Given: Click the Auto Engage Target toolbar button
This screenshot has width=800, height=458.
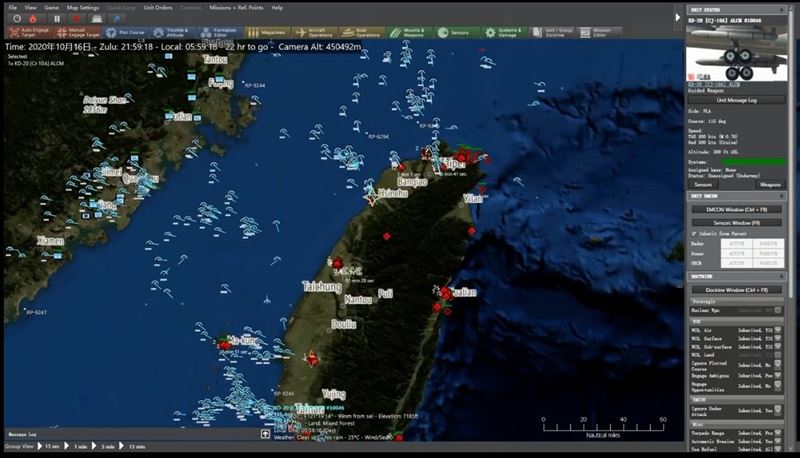Looking at the screenshot, I should pyautogui.click(x=30, y=33).
